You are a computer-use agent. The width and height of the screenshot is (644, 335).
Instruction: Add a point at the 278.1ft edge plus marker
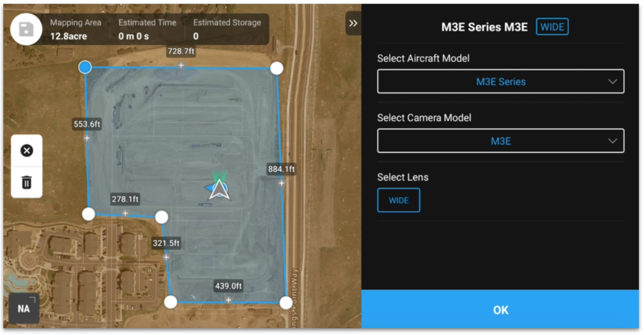coord(125,213)
